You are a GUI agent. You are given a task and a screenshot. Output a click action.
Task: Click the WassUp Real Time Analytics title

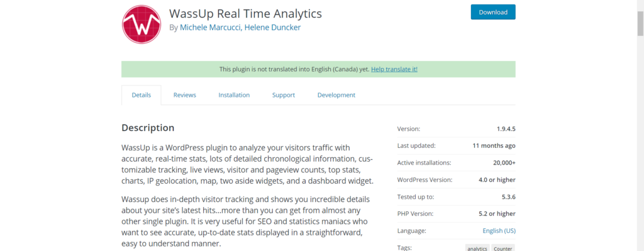point(246,14)
